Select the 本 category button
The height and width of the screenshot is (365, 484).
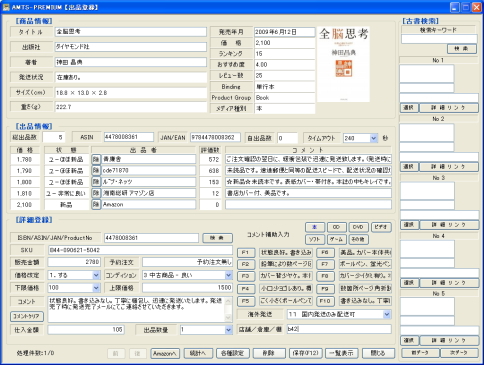click(x=315, y=227)
